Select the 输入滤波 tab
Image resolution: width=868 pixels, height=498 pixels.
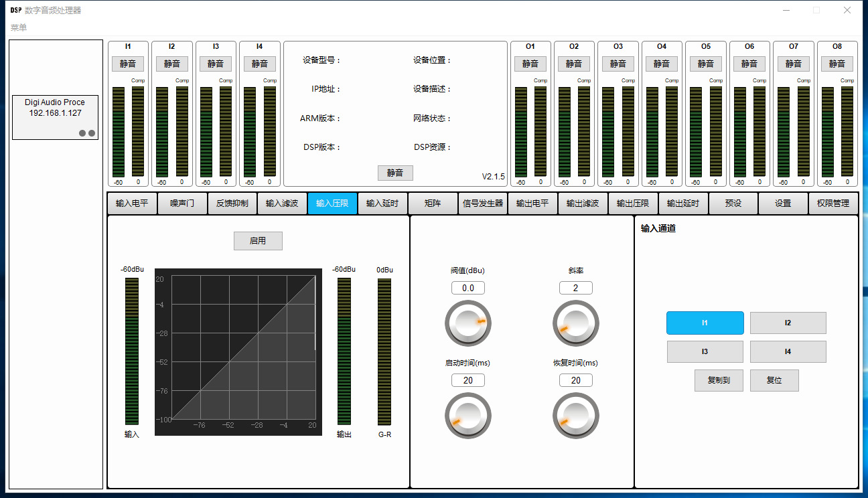pyautogui.click(x=282, y=203)
